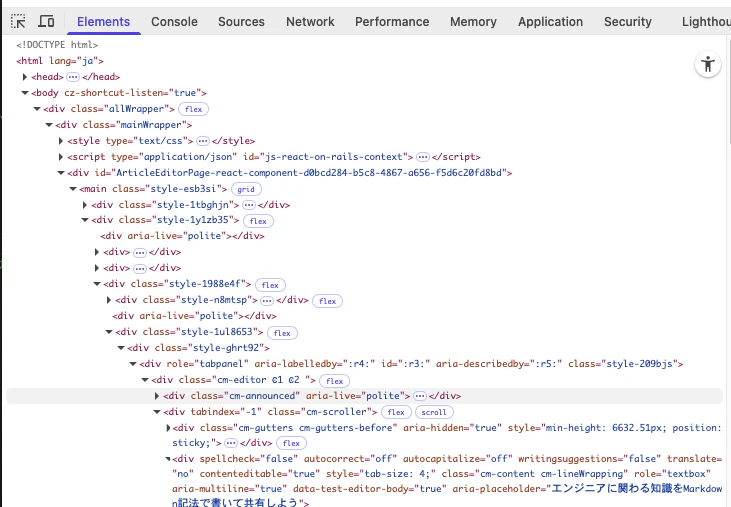Click ellipsis inside head element

pyautogui.click(x=73, y=77)
